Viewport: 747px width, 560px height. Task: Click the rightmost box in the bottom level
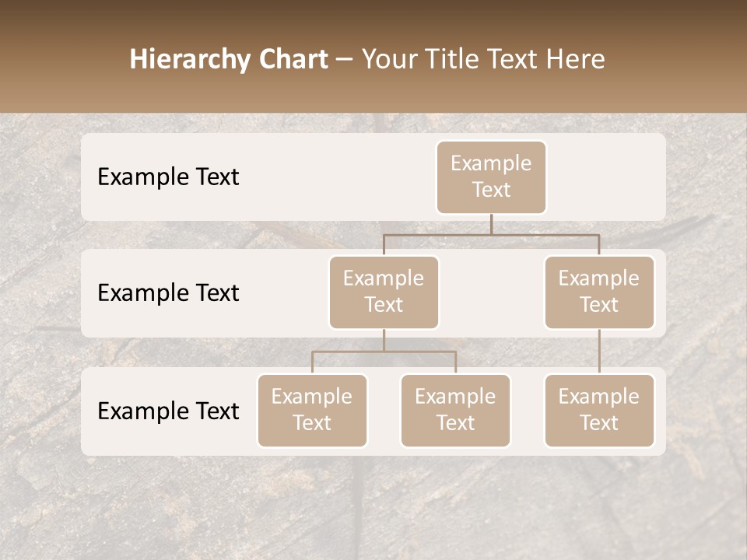pyautogui.click(x=599, y=410)
